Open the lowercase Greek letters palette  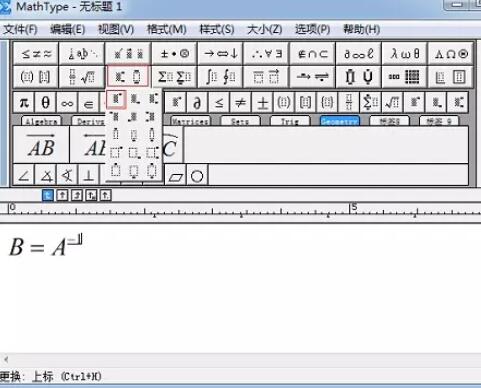[404, 53]
